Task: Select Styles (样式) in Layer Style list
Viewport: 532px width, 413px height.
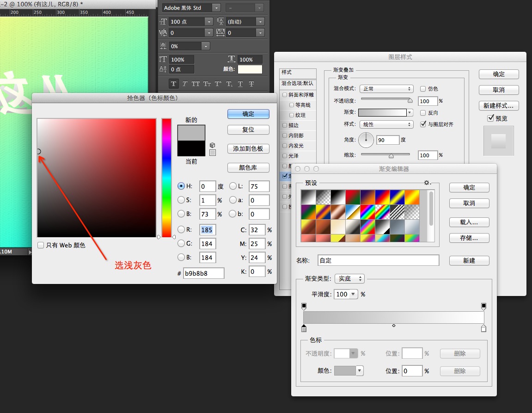Action: click(298, 72)
